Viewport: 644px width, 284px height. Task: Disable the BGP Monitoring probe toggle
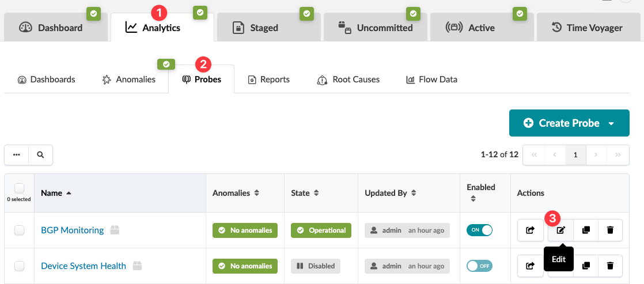pyautogui.click(x=479, y=230)
